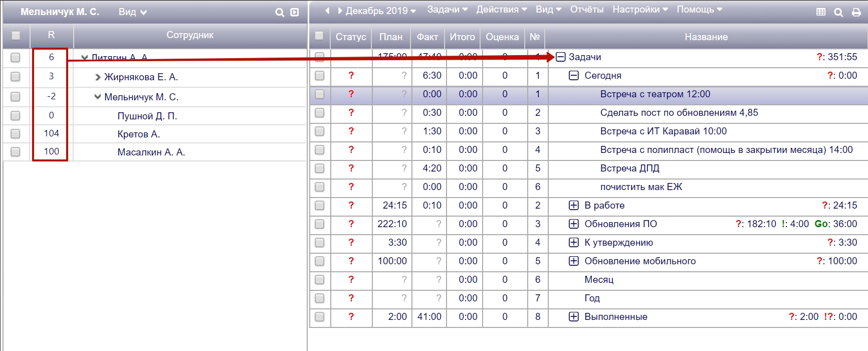Screen dimensions: 868x351
Task: Click the Название column header
Action: [x=706, y=37]
